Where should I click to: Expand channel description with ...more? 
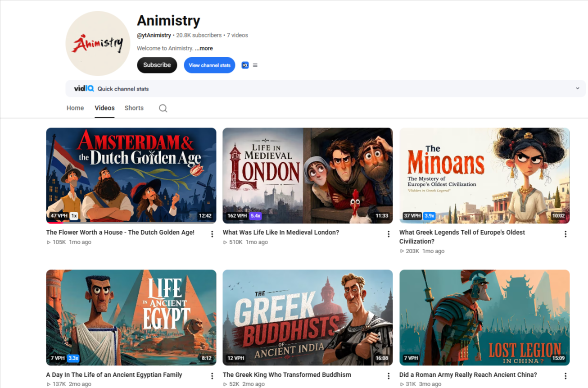point(204,48)
